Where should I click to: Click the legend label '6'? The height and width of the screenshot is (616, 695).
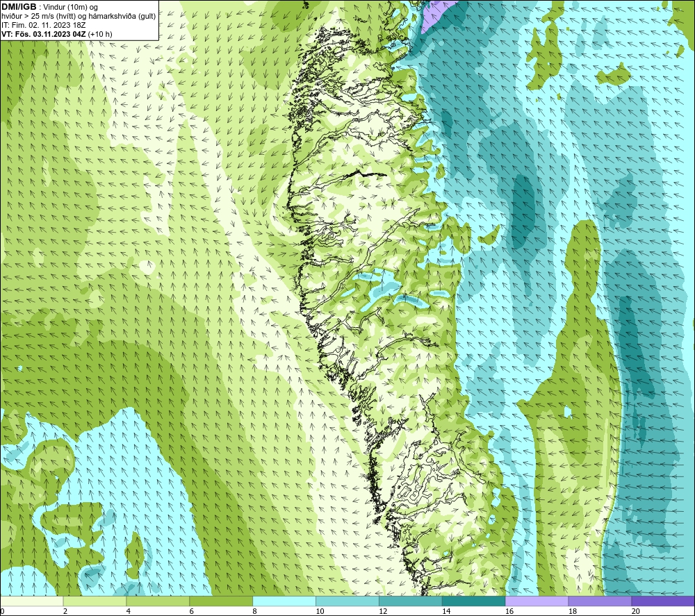click(192, 612)
